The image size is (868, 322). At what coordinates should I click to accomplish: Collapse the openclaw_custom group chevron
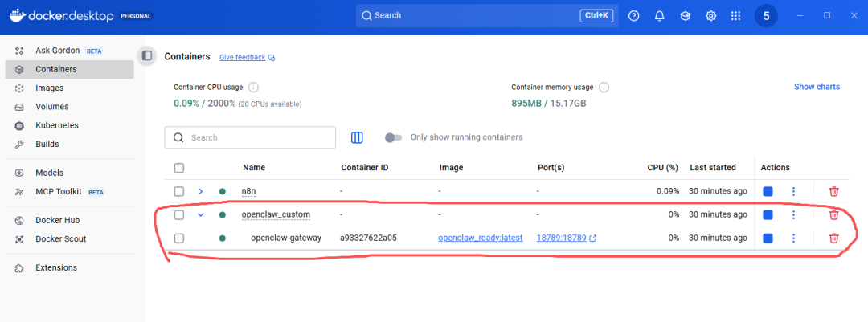201,214
